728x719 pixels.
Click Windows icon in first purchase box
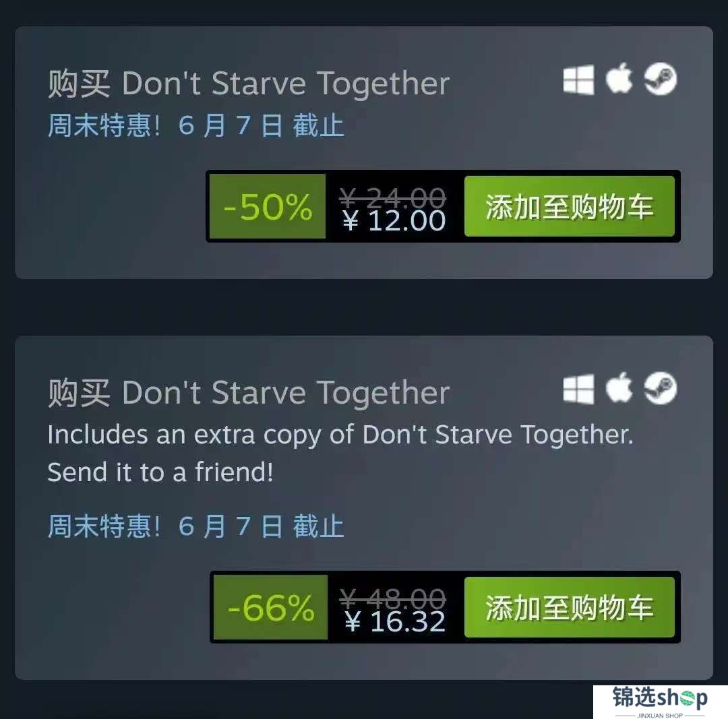(578, 80)
